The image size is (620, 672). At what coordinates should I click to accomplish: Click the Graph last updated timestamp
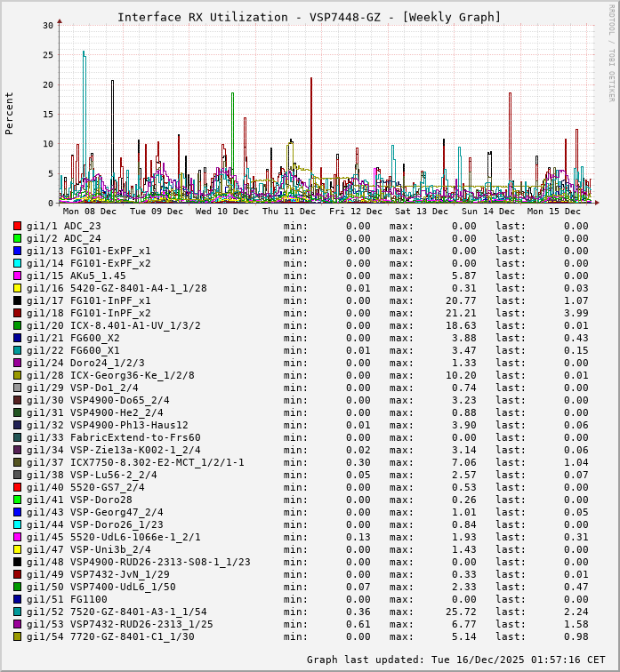click(x=455, y=660)
